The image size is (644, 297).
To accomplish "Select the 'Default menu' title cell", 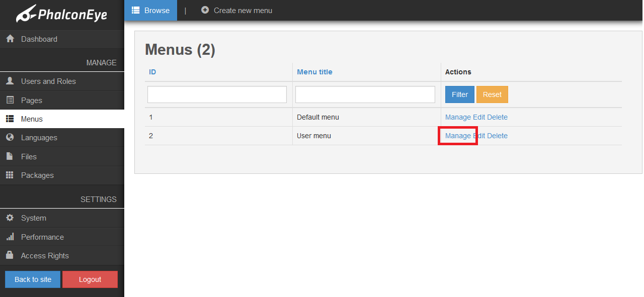I will [x=367, y=117].
